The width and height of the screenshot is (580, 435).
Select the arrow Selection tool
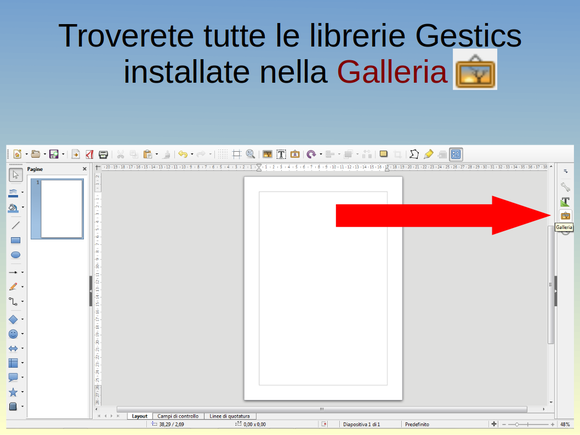16,175
